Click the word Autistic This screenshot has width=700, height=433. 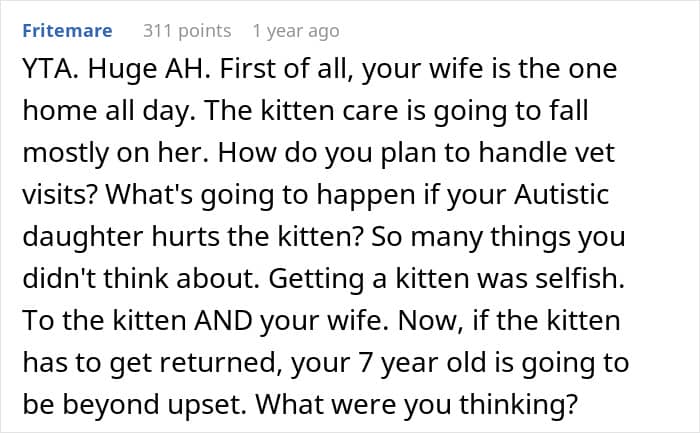561,195
